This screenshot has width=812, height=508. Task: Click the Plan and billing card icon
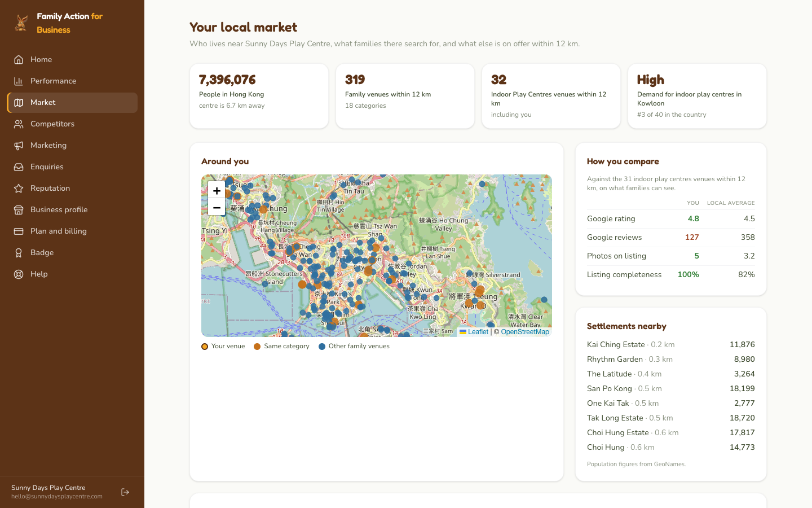pos(19,231)
